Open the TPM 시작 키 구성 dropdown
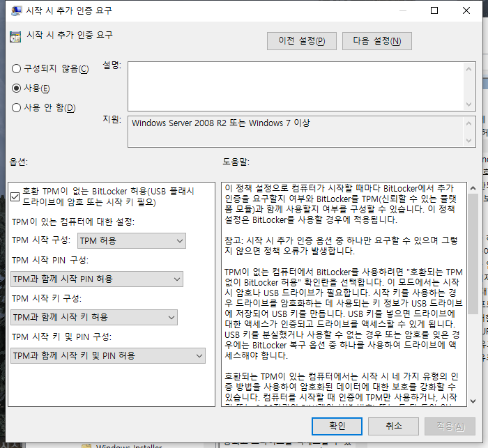488x448 pixels. pos(94,317)
